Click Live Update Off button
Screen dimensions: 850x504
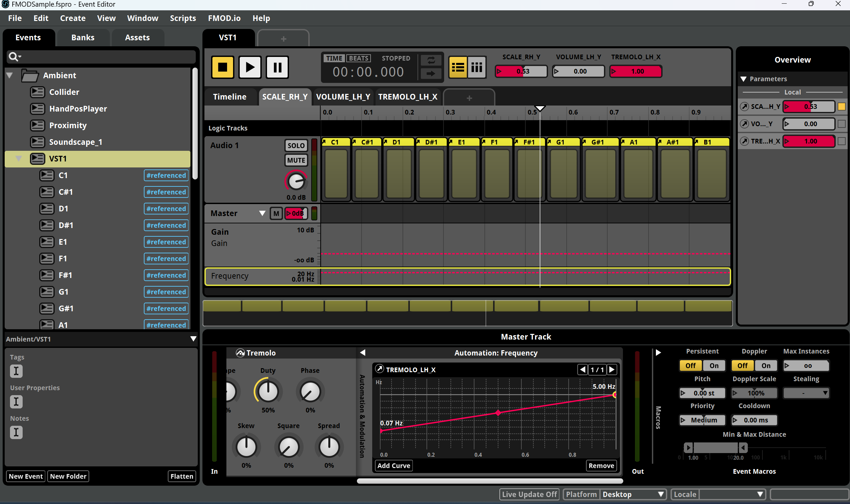(x=529, y=494)
